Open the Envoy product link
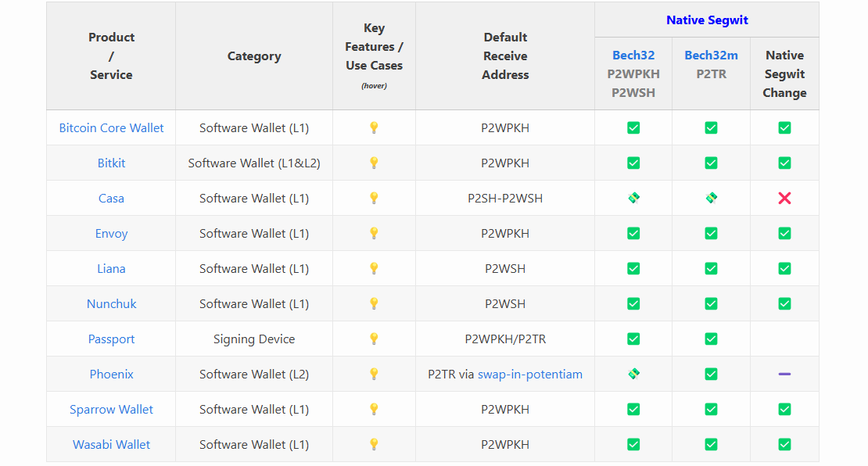868x466 pixels. 111,234
